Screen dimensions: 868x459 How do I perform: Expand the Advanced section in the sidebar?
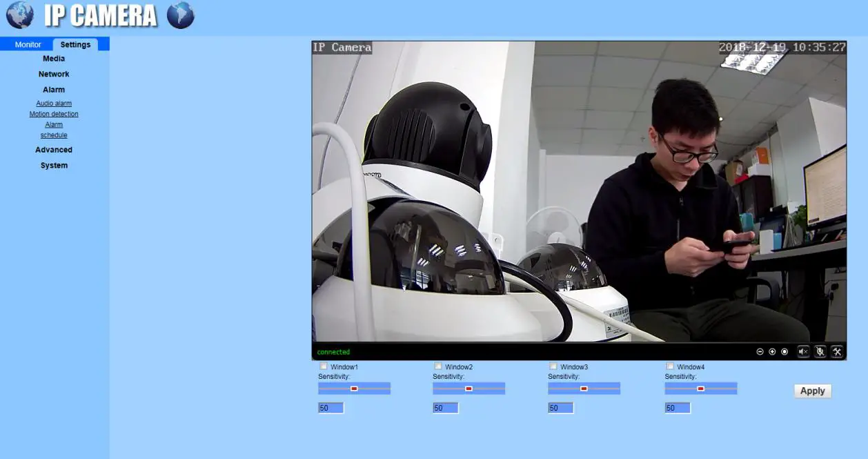[53, 149]
